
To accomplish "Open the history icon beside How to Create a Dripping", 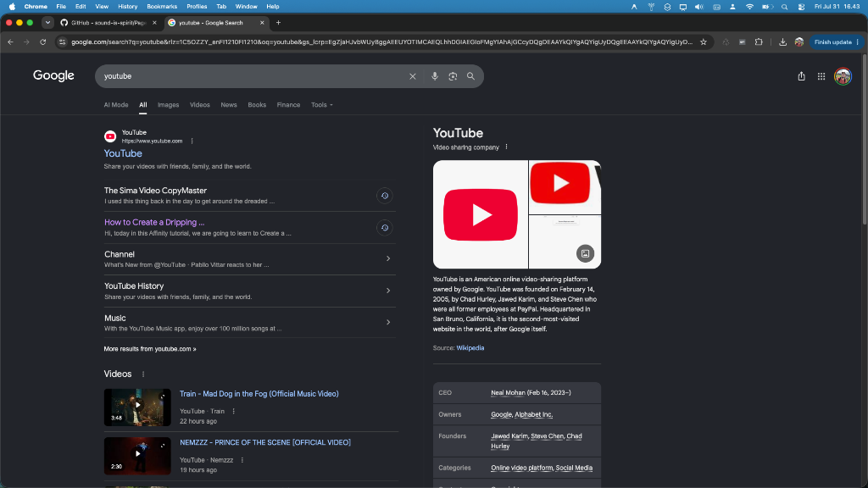I will pos(385,227).
